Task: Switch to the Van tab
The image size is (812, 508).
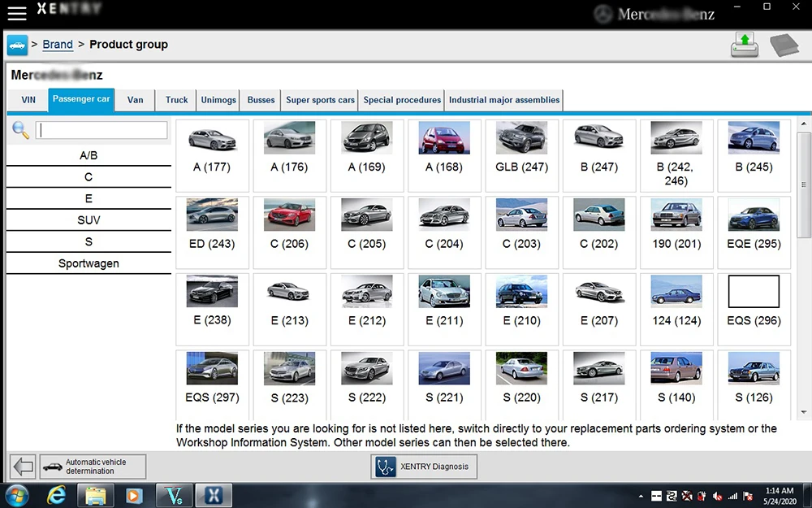Action: (x=135, y=100)
